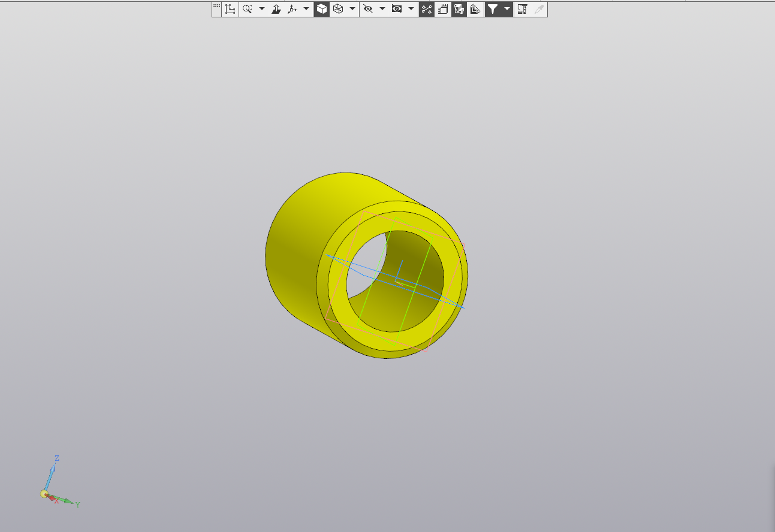This screenshot has width=775, height=532.
Task: Click the selection filter funnel icon
Action: tap(493, 9)
